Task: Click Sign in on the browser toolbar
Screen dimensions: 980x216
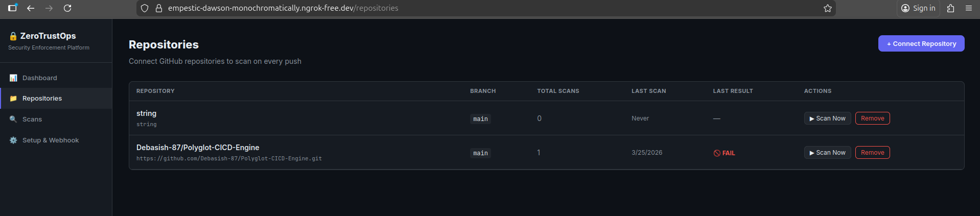Action: (918, 8)
